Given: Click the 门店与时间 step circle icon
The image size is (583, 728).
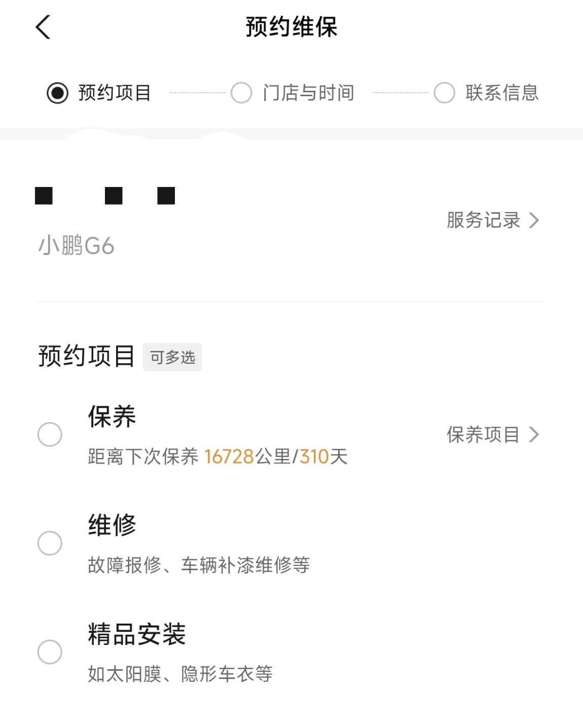Looking at the screenshot, I should (241, 93).
